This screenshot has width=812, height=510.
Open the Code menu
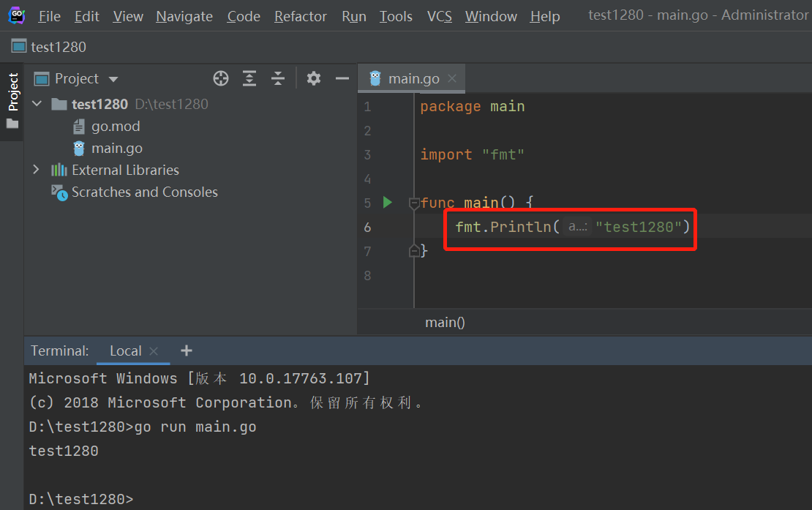(244, 17)
